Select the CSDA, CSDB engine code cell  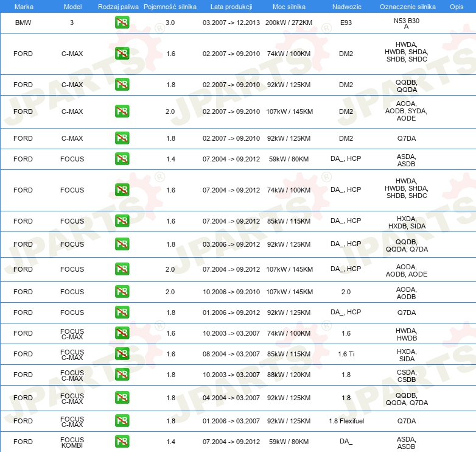pos(407,376)
